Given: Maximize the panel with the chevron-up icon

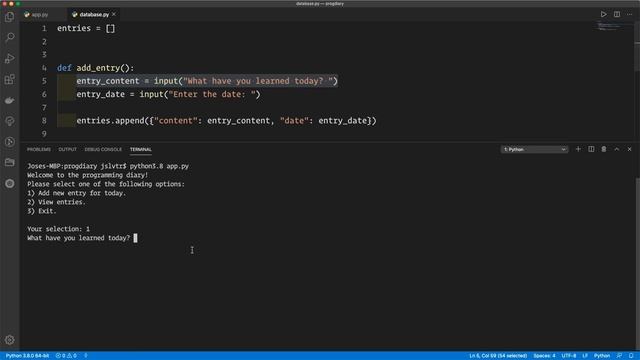Looking at the screenshot, I should tap(617, 149).
